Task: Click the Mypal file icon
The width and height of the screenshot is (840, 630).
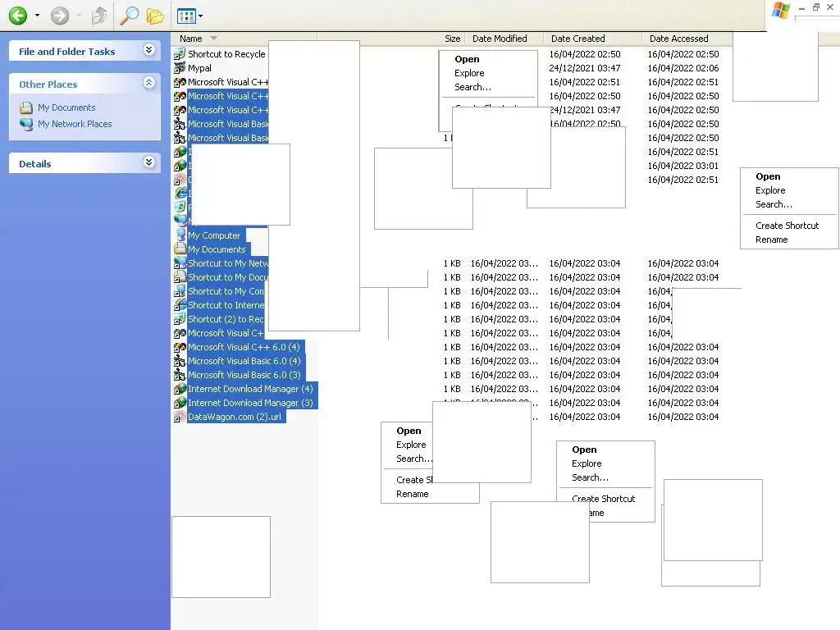Action: (180, 68)
